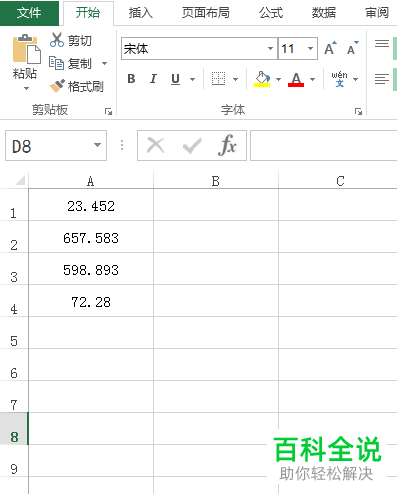The image size is (397, 494).
Task: Apply red font color with A icon
Action: [x=296, y=79]
